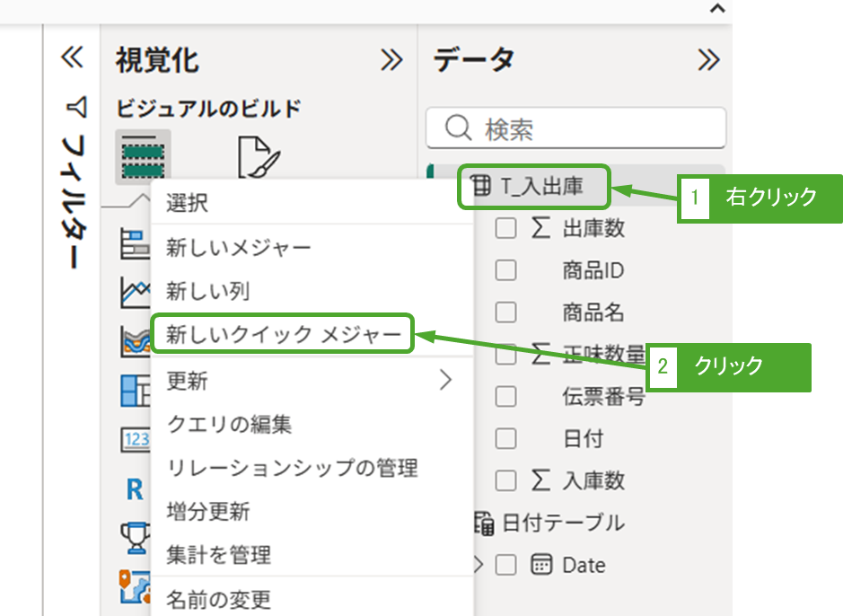The height and width of the screenshot is (616, 843).
Task: Click the T_入出庫 table icon
Action: [481, 186]
